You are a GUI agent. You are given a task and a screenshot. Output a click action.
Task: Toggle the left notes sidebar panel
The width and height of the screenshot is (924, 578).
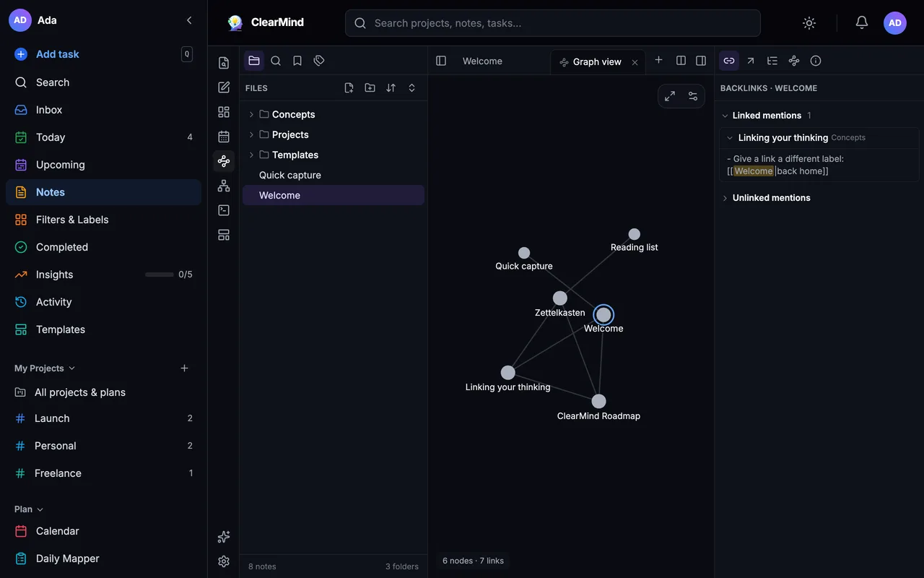click(441, 61)
